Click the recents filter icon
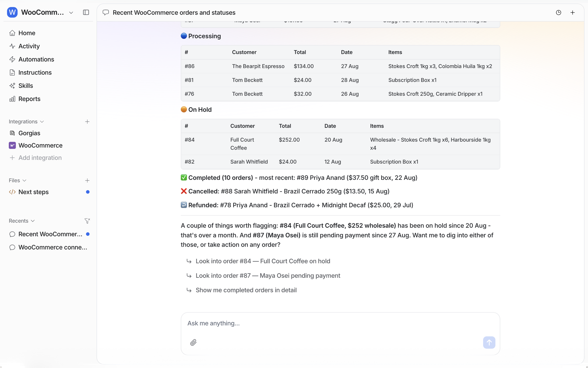Image resolution: width=588 pixels, height=368 pixels. point(87,221)
